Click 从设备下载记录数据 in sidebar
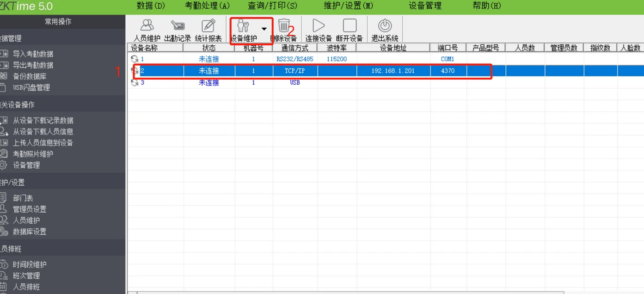644x294 pixels. click(x=43, y=121)
